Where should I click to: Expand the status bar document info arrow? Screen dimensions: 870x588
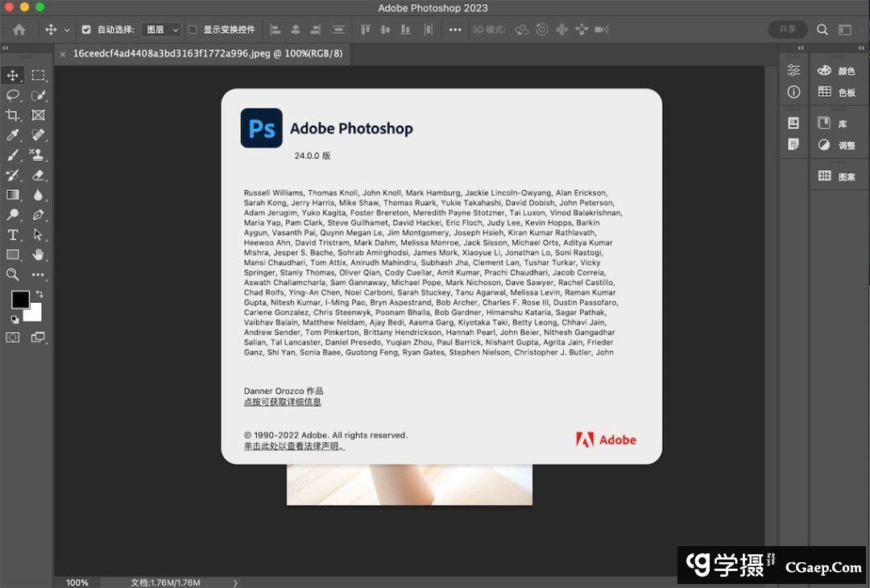235,582
